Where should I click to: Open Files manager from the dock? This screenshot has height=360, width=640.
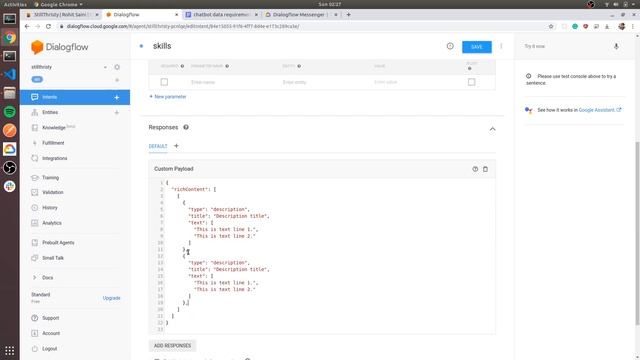click(9, 93)
